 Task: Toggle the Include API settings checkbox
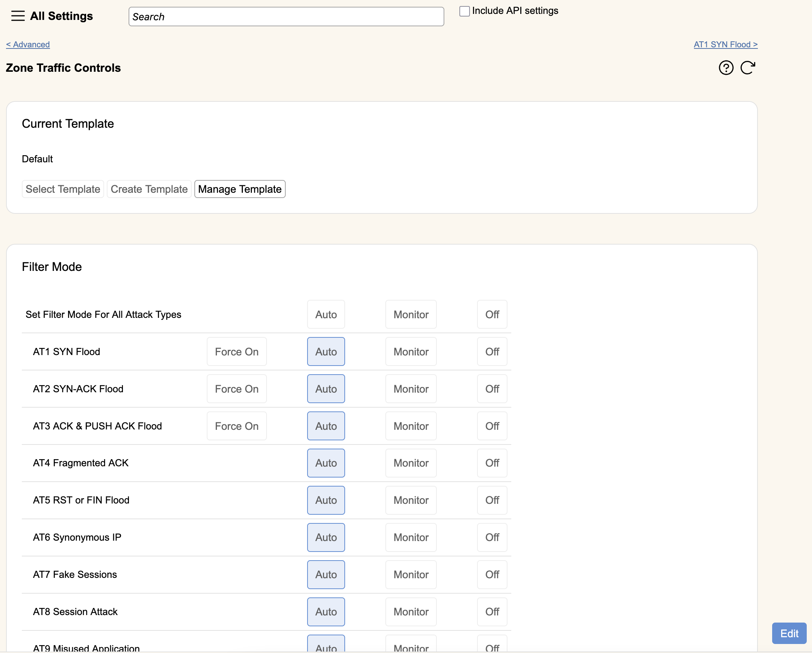pos(464,11)
